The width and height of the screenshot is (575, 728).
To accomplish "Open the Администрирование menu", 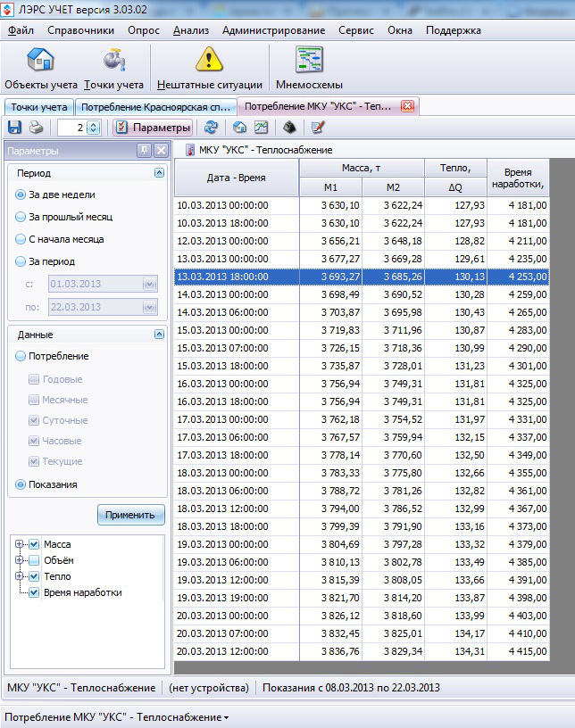I will 274,30.
